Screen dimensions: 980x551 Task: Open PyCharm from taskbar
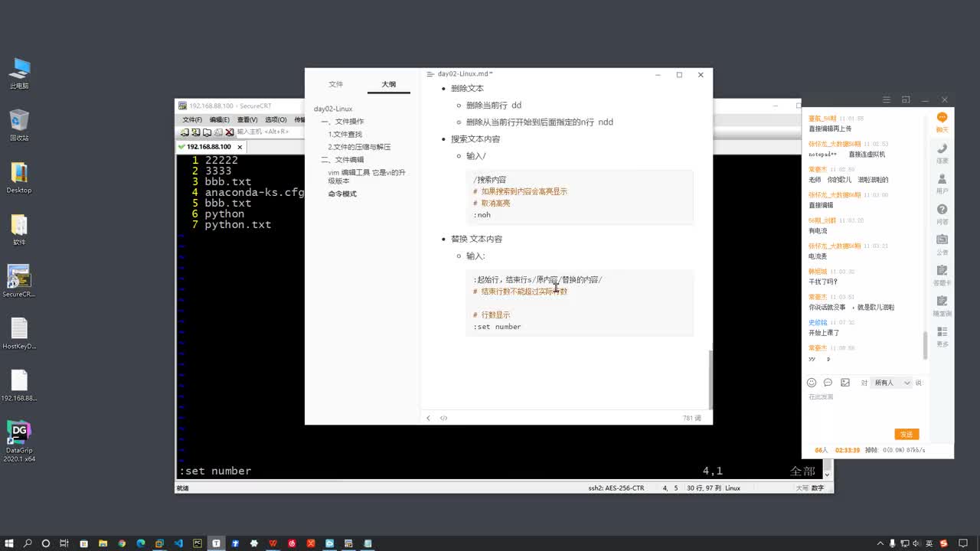click(x=198, y=543)
